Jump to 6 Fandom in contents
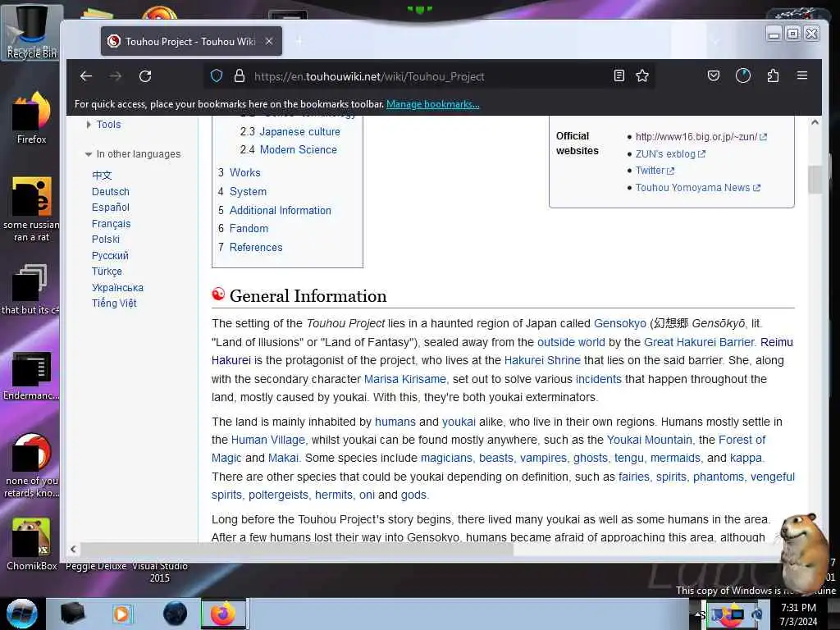 pyautogui.click(x=243, y=229)
